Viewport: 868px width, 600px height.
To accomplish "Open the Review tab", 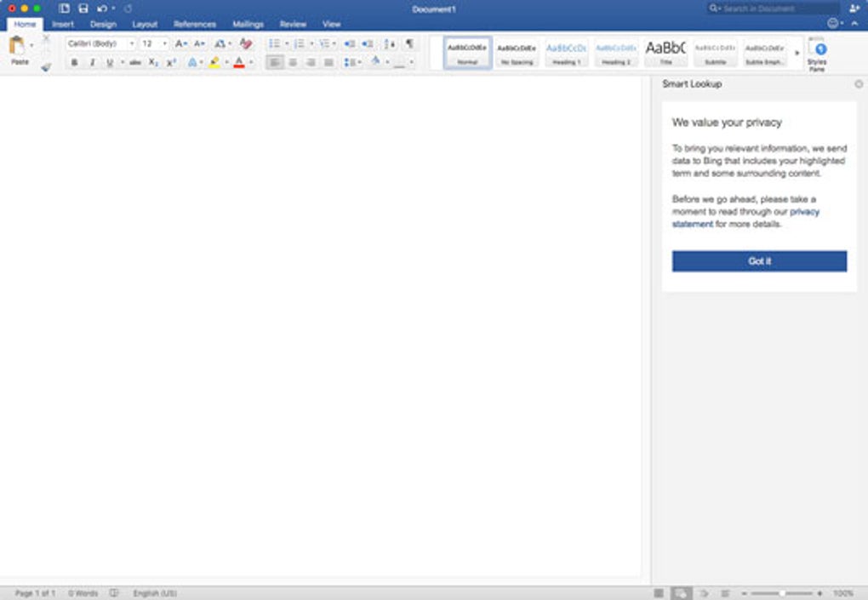I will [x=292, y=25].
